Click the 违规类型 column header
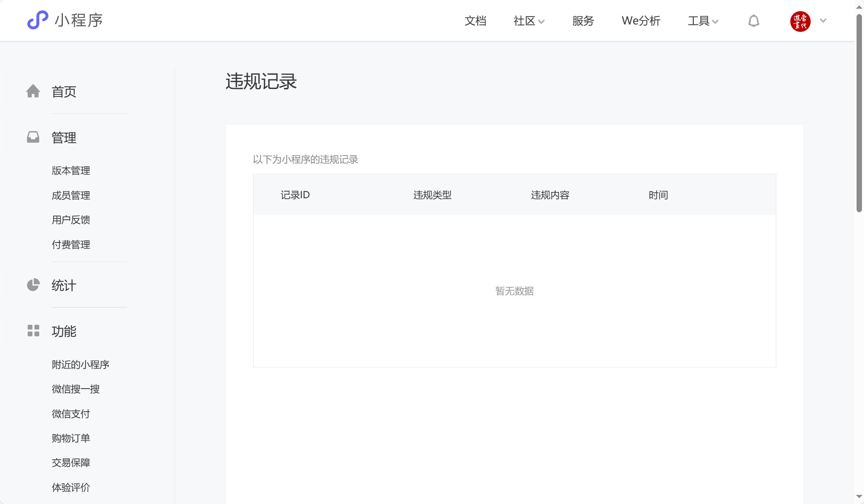This screenshot has height=504, width=864. point(432,195)
